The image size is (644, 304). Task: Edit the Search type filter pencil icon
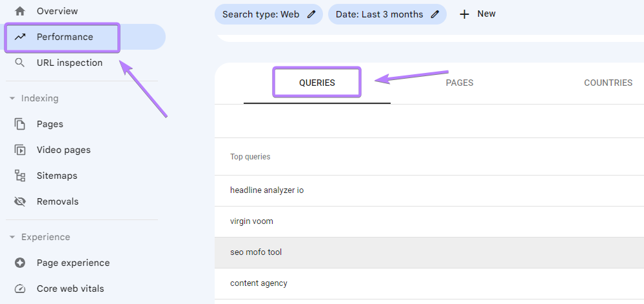(311, 14)
